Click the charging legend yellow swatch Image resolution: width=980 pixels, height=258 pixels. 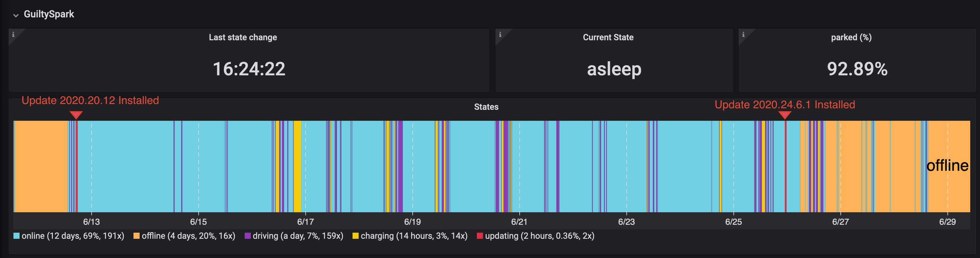pos(355,235)
